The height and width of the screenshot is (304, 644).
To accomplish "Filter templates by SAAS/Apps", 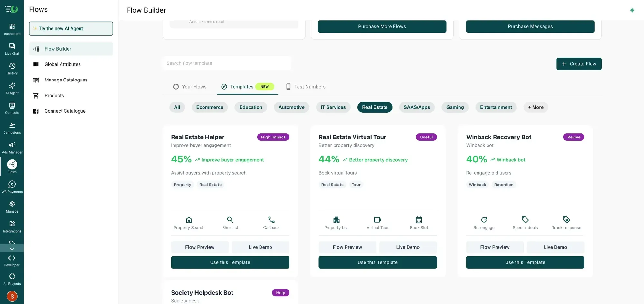I will coord(417,107).
